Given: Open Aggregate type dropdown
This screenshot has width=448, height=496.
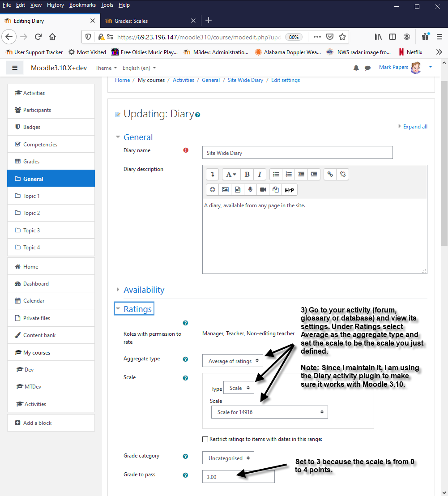Looking at the screenshot, I should coord(233,361).
